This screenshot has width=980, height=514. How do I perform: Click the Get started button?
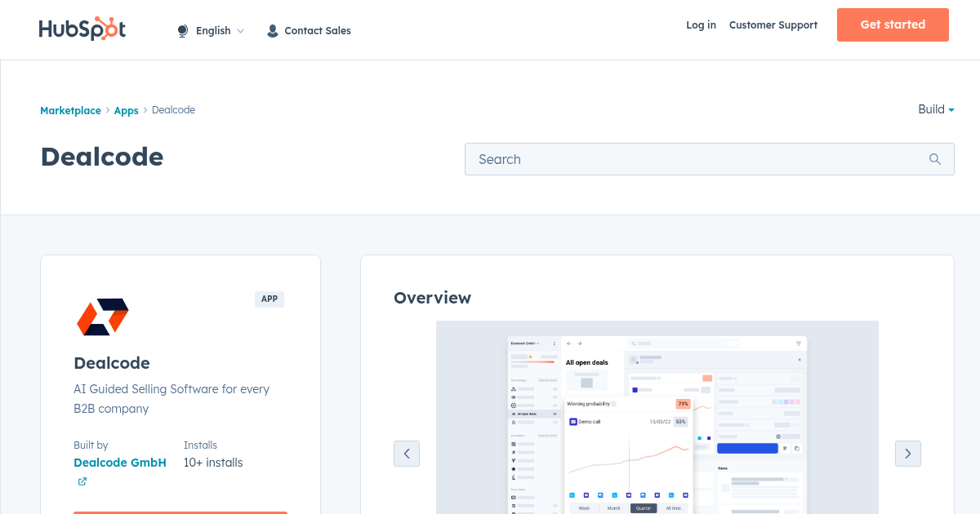893,24
